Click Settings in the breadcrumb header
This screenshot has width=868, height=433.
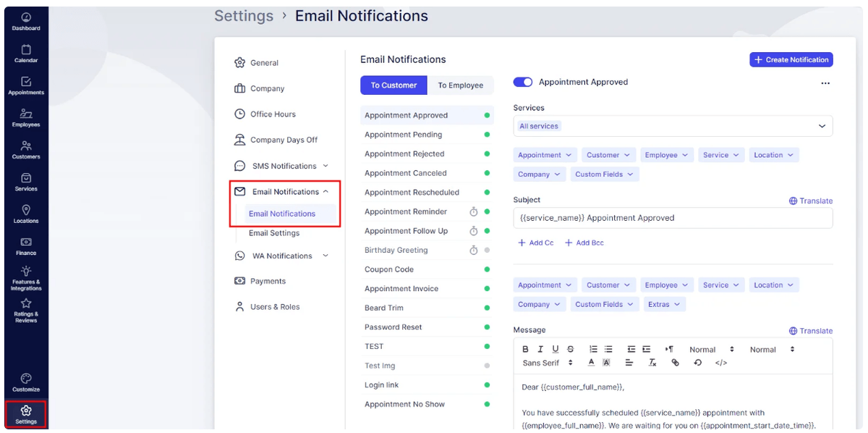click(x=244, y=16)
